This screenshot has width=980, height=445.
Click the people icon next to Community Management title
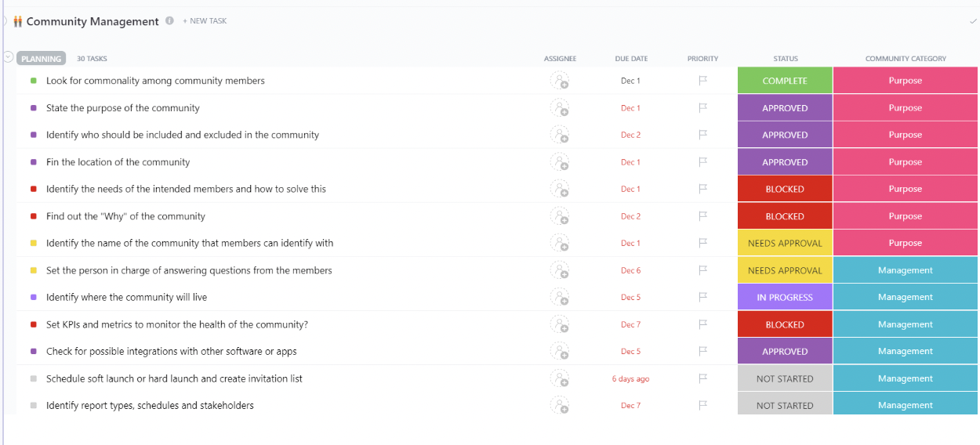(17, 22)
